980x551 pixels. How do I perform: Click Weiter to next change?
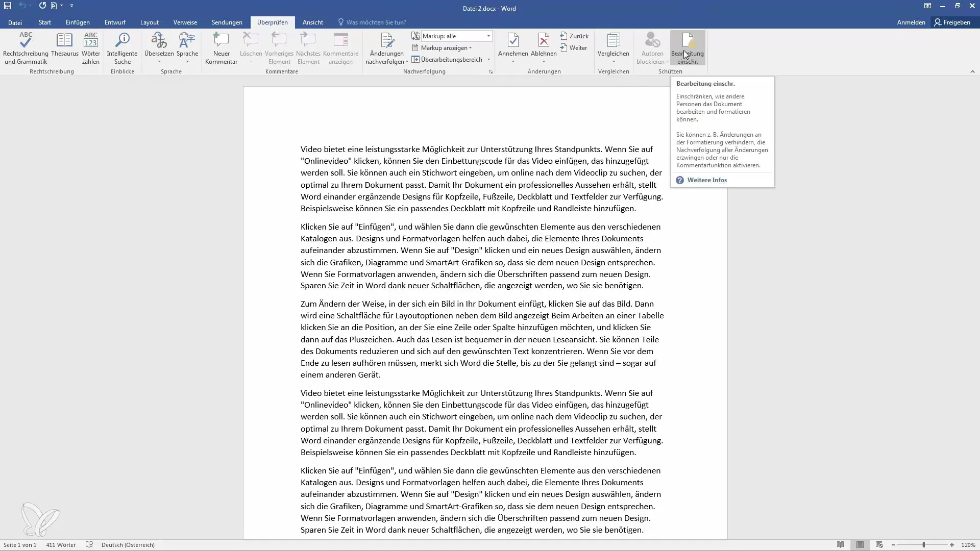(574, 48)
